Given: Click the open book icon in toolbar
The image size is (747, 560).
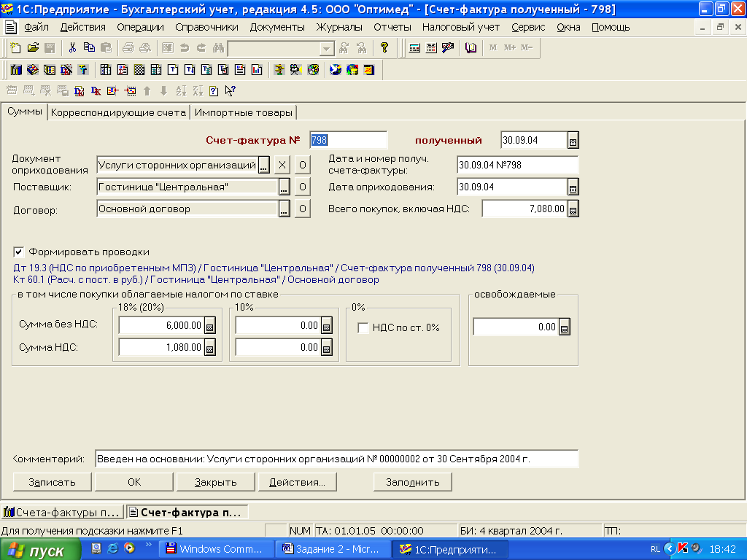Looking at the screenshot, I should coord(471,47).
